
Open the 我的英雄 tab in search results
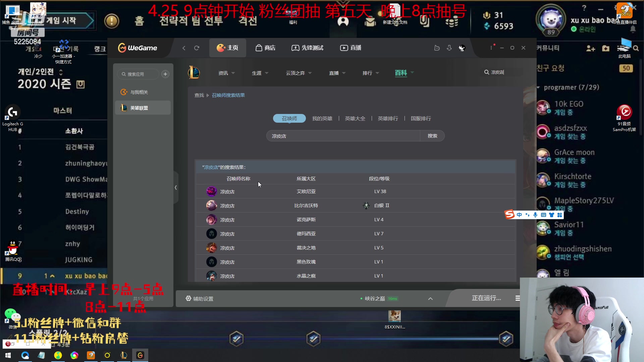[x=322, y=118]
